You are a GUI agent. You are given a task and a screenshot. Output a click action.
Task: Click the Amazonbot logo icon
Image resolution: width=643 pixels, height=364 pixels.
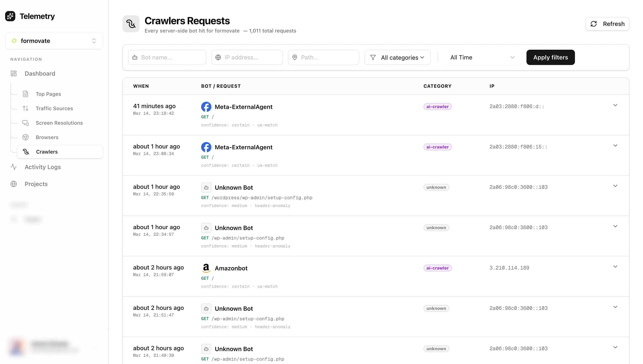point(206,268)
